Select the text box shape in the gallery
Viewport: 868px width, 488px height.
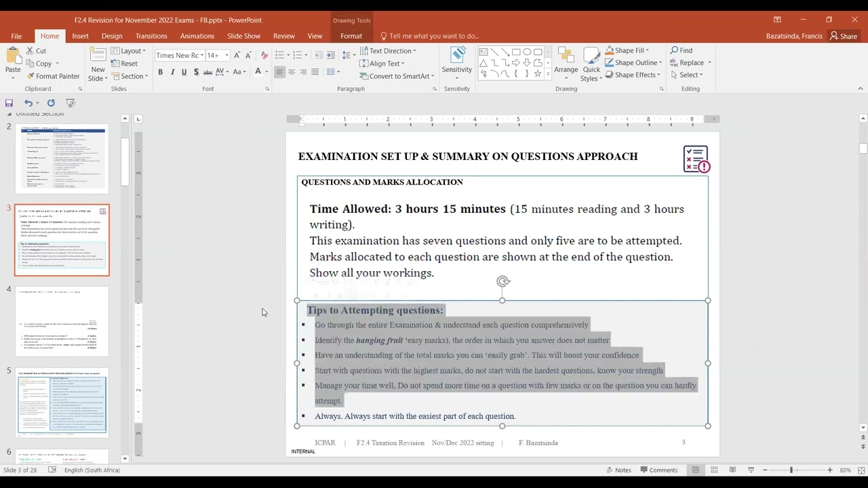484,52
